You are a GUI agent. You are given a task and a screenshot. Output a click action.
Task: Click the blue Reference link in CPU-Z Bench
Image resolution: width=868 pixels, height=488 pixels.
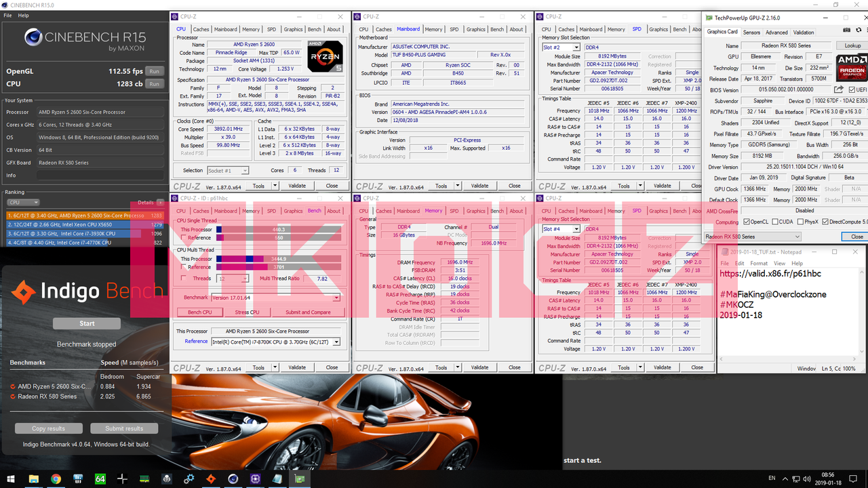coord(196,342)
